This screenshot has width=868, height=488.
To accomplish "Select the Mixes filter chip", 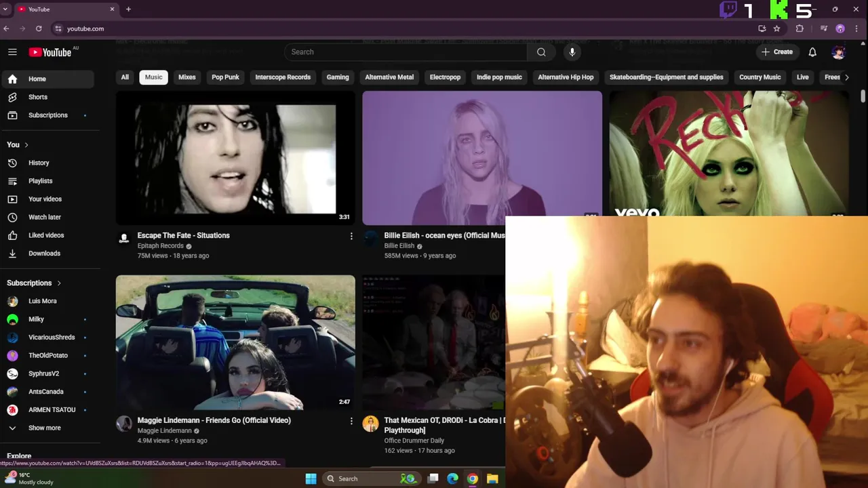I will click(187, 77).
